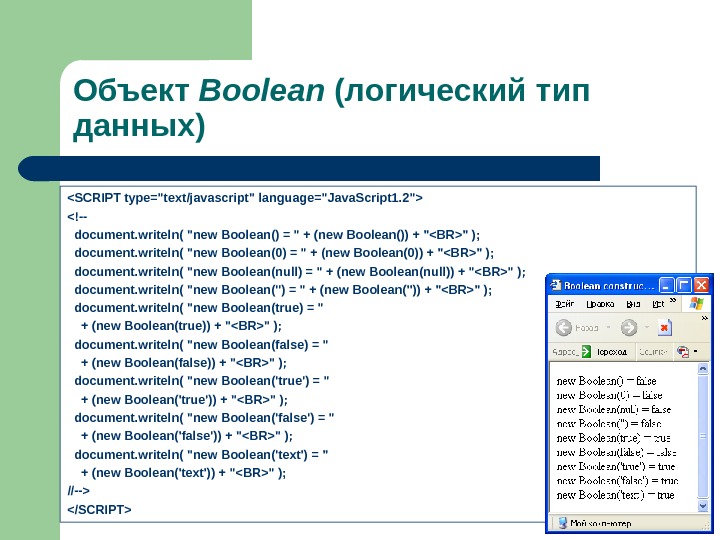This screenshot has width=720, height=540.
Task: Click code line "+ (new Boolean('false'))"
Action: pos(186,436)
